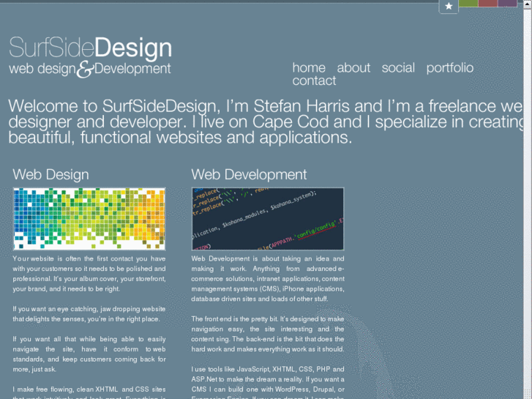Open the contact page link
The width and height of the screenshot is (532, 399).
(314, 81)
